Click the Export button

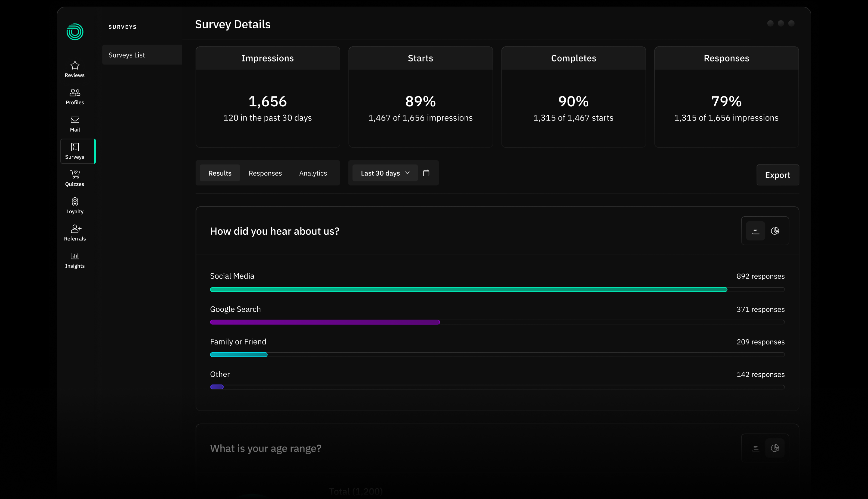778,175
